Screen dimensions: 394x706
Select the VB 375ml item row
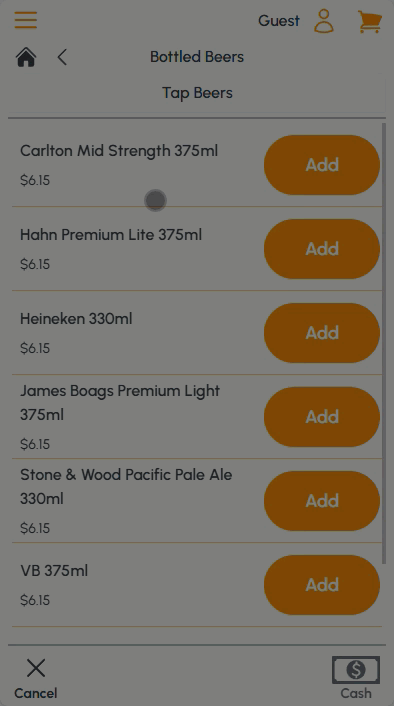(x=197, y=585)
